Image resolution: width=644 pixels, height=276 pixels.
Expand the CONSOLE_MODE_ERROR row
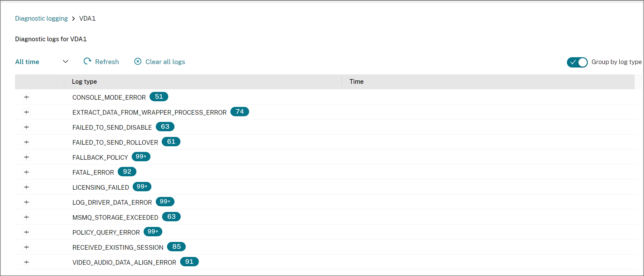click(x=27, y=97)
